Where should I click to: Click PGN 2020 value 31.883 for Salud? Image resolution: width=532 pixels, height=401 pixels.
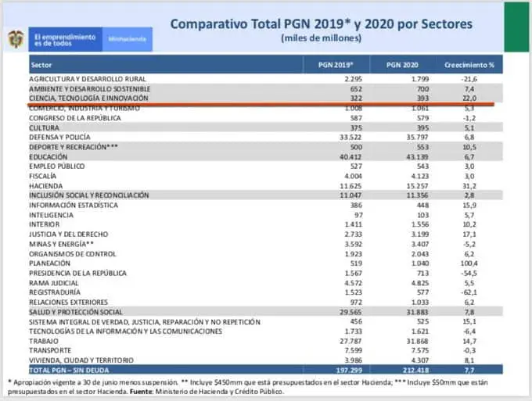point(418,312)
